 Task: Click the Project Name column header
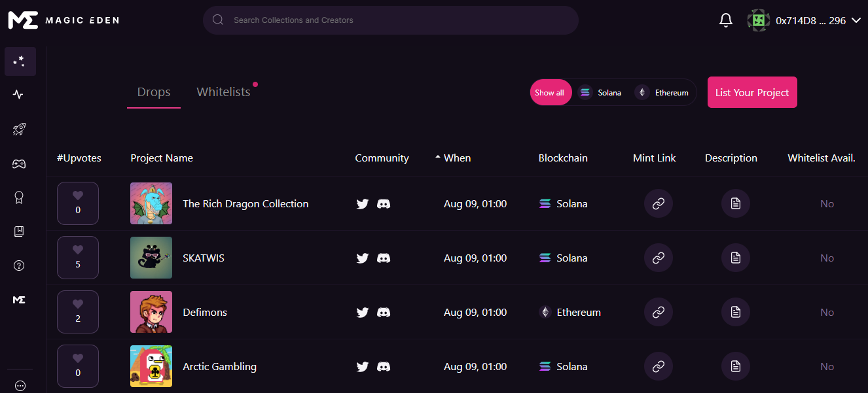tap(162, 158)
